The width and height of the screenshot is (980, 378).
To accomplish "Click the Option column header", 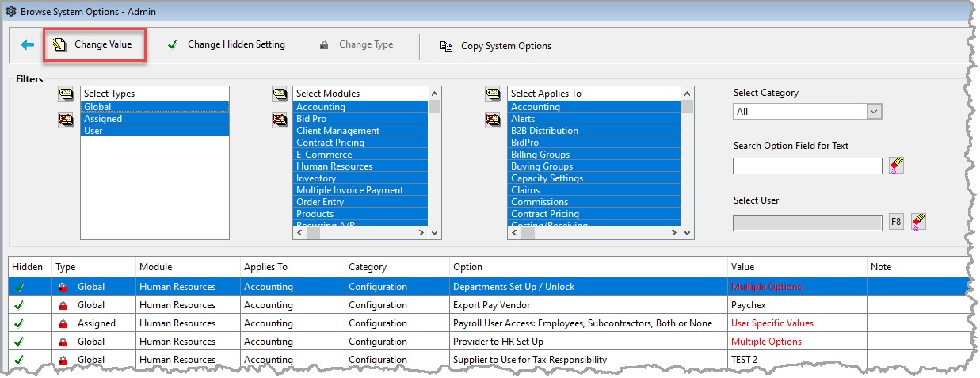I will tap(589, 267).
